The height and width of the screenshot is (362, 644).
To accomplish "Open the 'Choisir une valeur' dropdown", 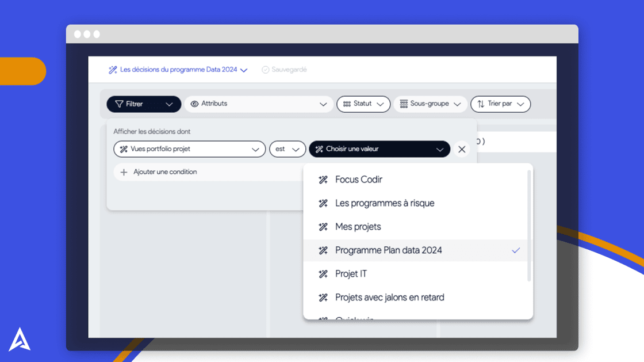I will (379, 149).
